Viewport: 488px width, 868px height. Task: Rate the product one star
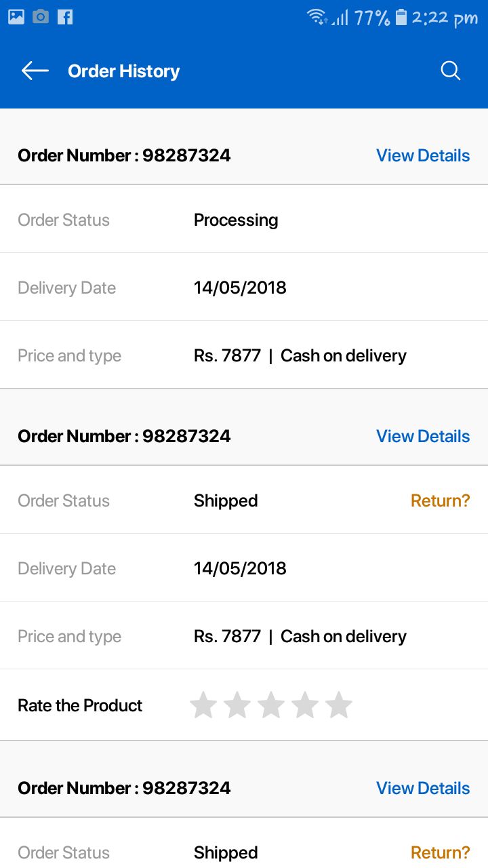point(203,705)
